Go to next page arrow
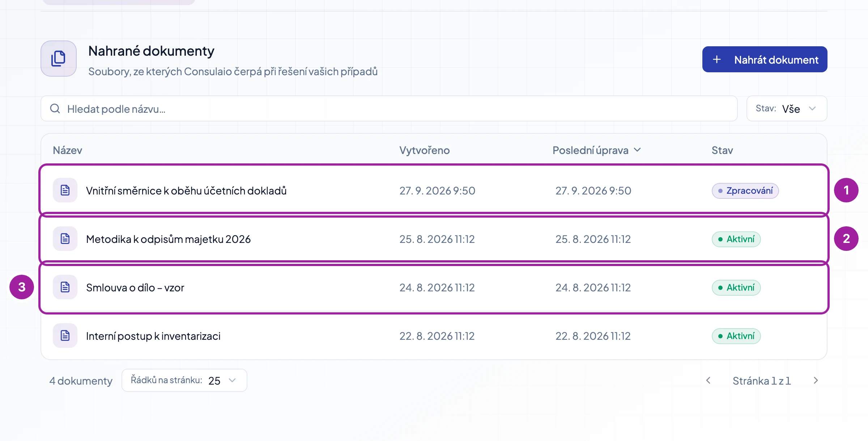The width and height of the screenshot is (868, 441). point(816,380)
